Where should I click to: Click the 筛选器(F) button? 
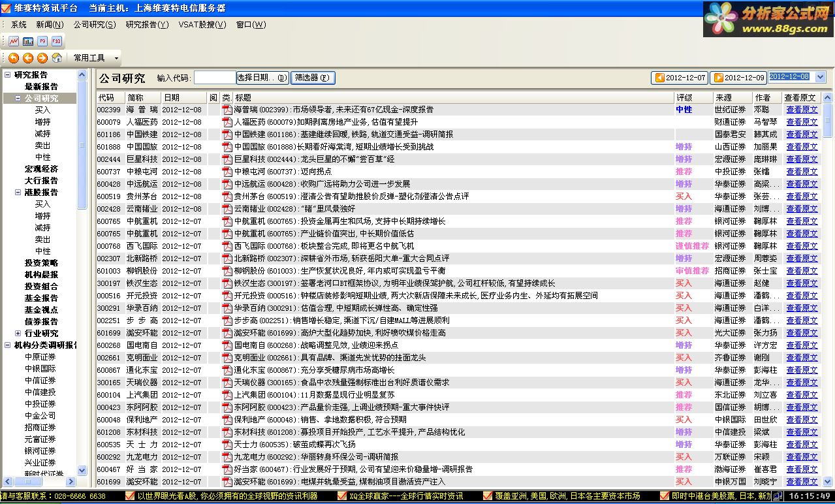pos(313,78)
